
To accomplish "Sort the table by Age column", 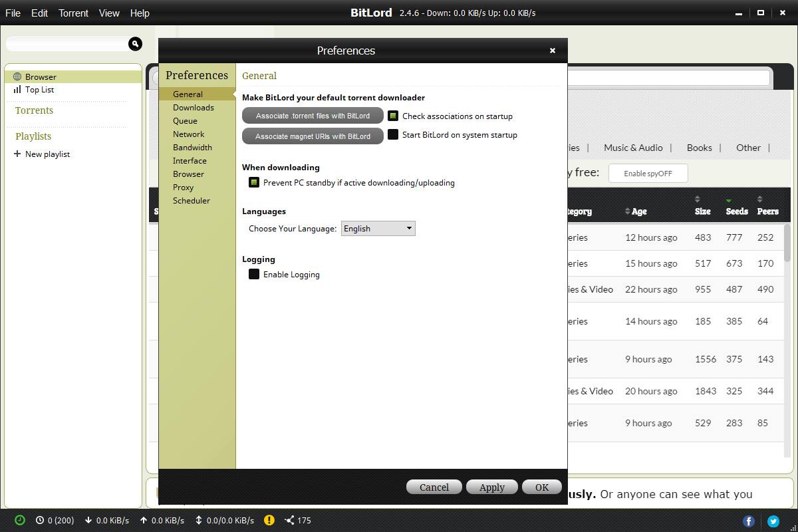I will click(x=638, y=211).
